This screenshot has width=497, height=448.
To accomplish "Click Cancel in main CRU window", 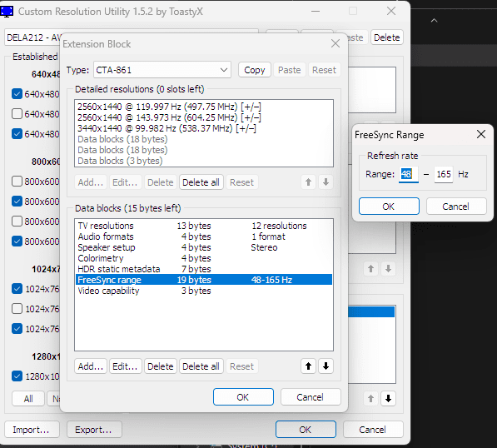I will [x=373, y=430].
